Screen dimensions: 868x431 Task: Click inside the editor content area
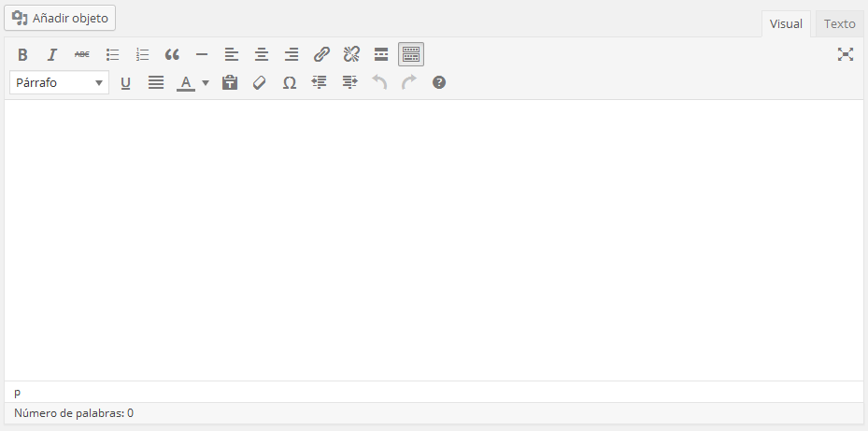pos(434,240)
